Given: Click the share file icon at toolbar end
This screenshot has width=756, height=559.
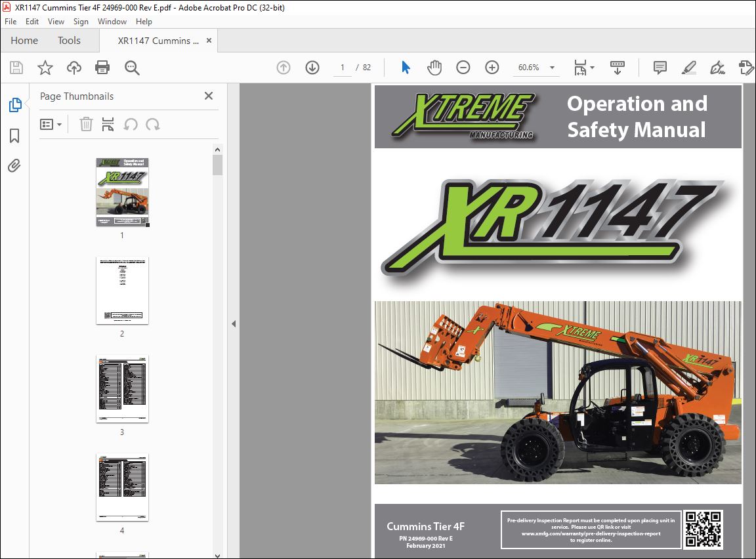Looking at the screenshot, I should point(746,68).
